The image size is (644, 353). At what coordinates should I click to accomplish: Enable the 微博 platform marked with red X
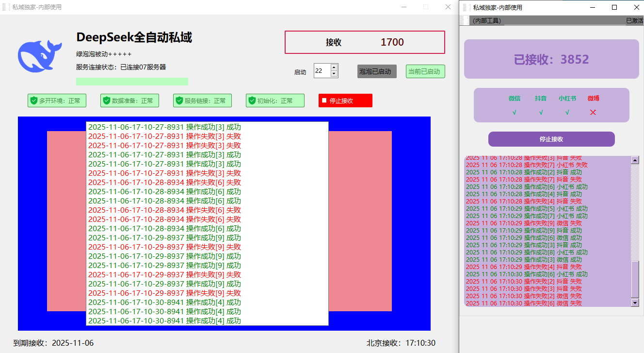(594, 112)
